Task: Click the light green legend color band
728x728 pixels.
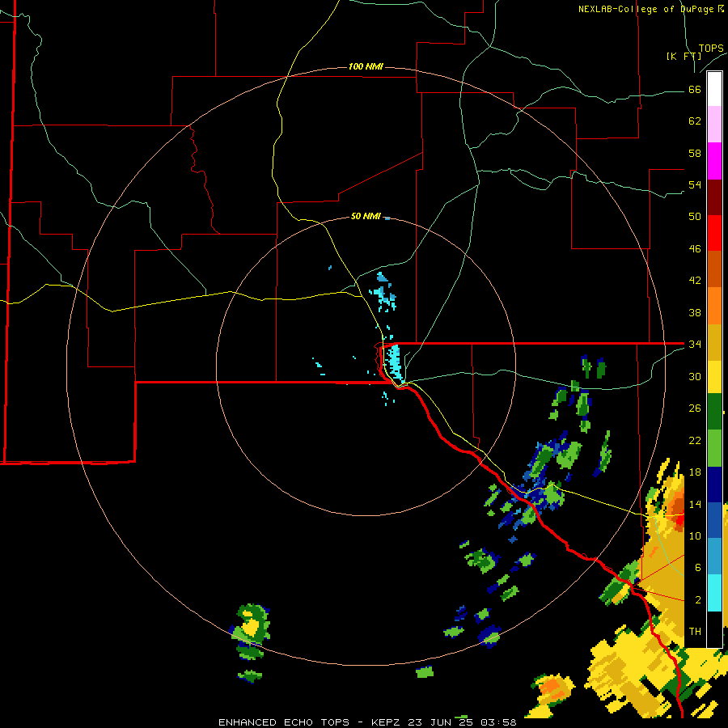Action: (714, 448)
